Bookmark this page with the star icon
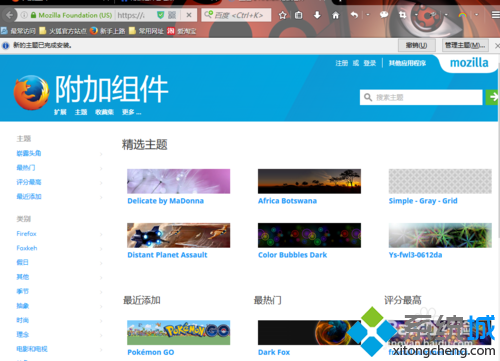The image size is (500, 361). click(282, 15)
